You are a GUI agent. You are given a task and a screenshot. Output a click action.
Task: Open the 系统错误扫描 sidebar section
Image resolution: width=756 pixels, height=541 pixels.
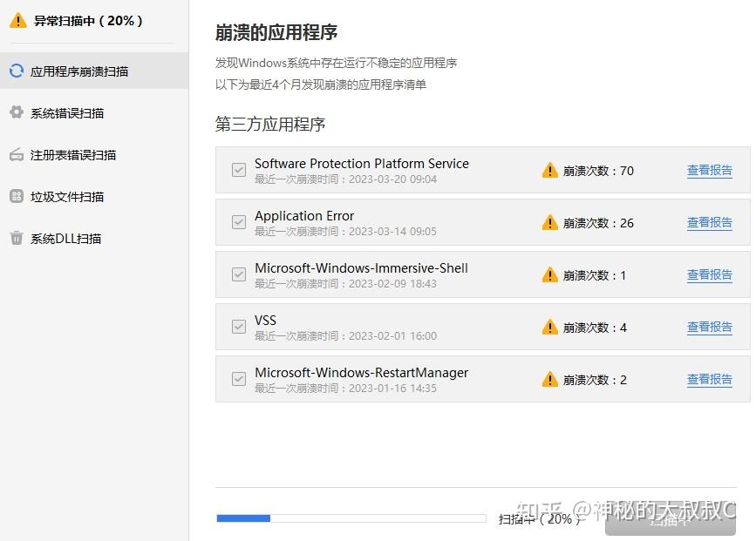pos(67,113)
